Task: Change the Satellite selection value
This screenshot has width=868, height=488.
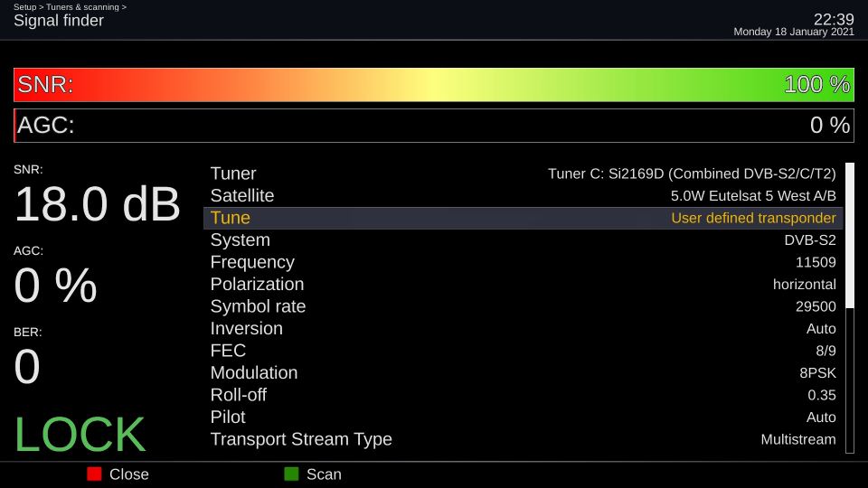Action: [752, 196]
